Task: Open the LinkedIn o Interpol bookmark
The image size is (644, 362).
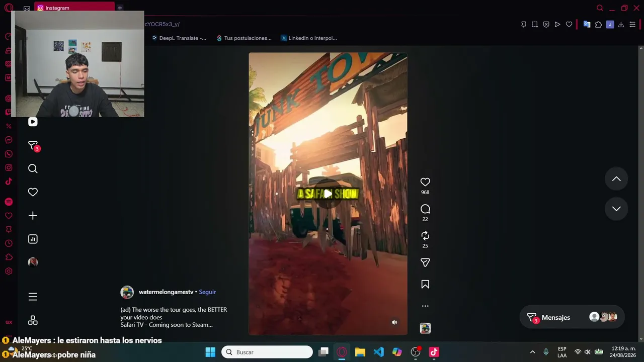Action: (x=309, y=38)
